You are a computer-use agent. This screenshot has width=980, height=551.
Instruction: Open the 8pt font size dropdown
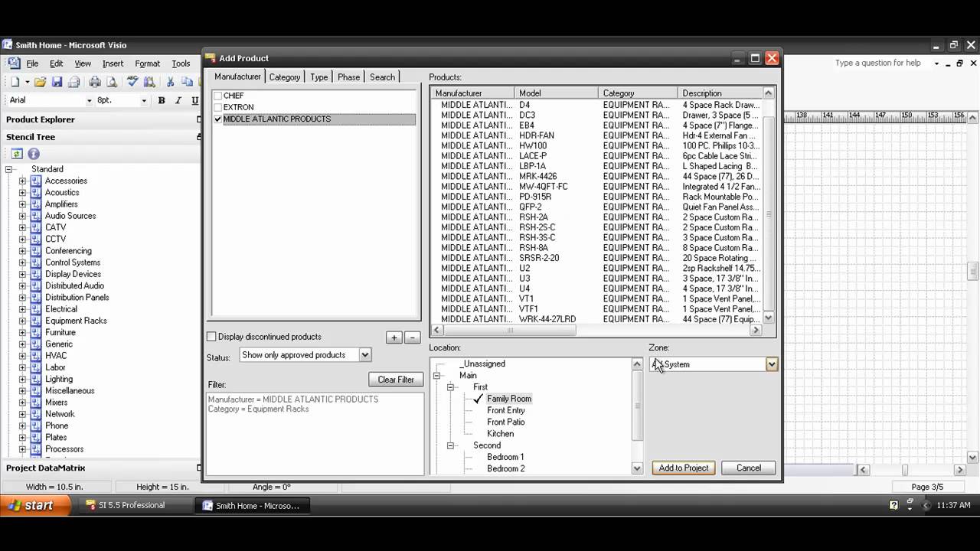pos(143,100)
